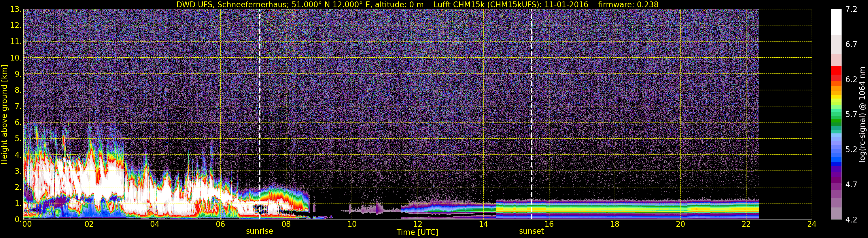Click the y-axis tick label '3.'

(18, 171)
